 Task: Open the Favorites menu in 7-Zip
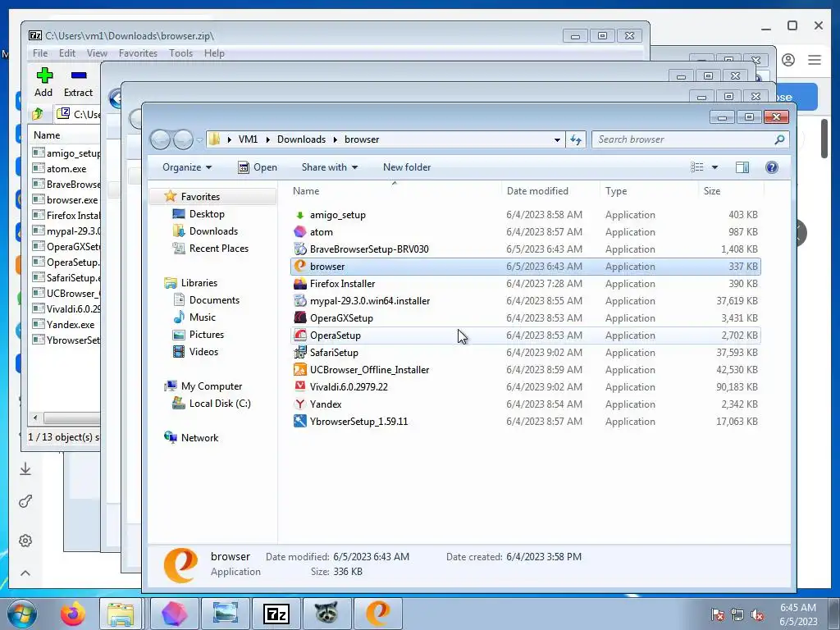pos(138,53)
